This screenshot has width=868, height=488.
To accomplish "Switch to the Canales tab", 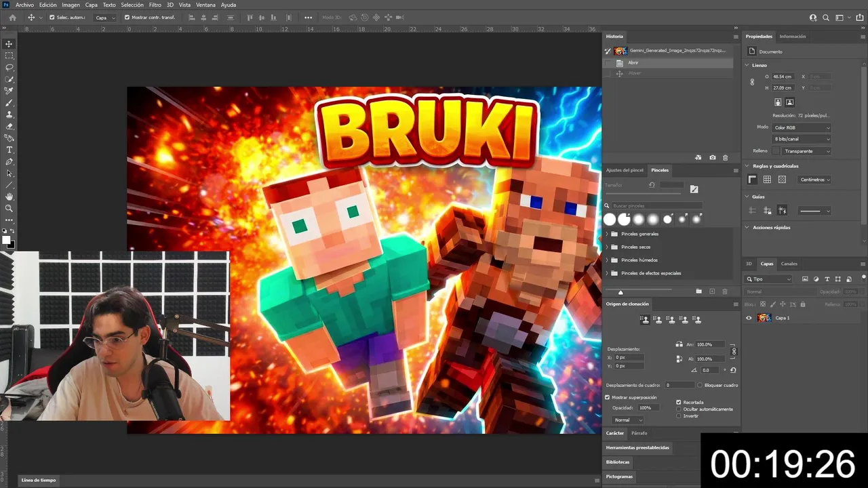I will click(x=789, y=264).
